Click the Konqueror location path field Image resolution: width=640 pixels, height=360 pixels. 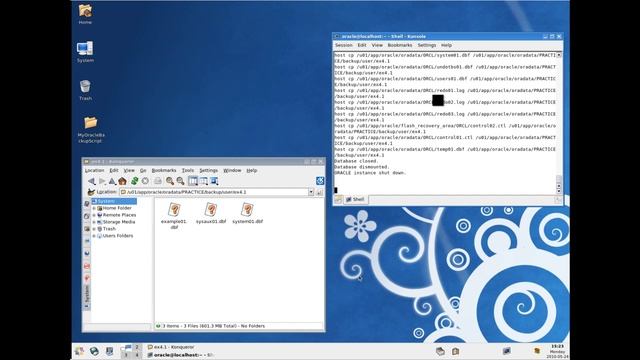tap(214, 192)
